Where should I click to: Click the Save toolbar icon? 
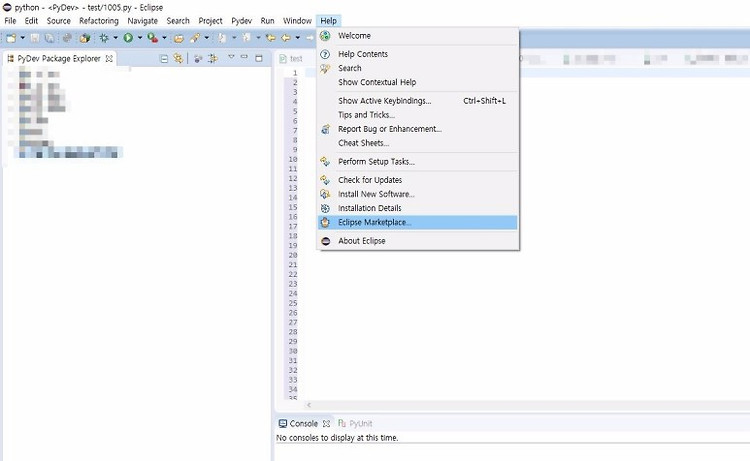tap(35, 38)
